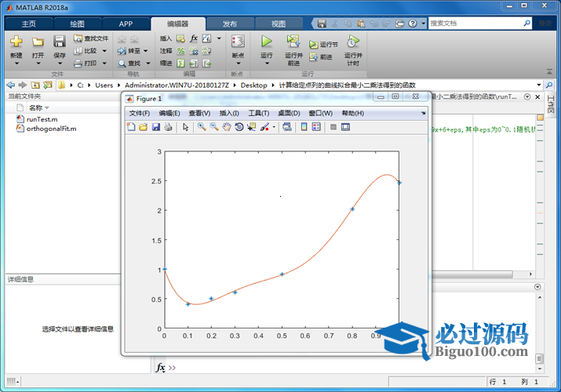Switch to the Publish (发布) tab
The width and height of the screenshot is (561, 392).
[x=230, y=24]
